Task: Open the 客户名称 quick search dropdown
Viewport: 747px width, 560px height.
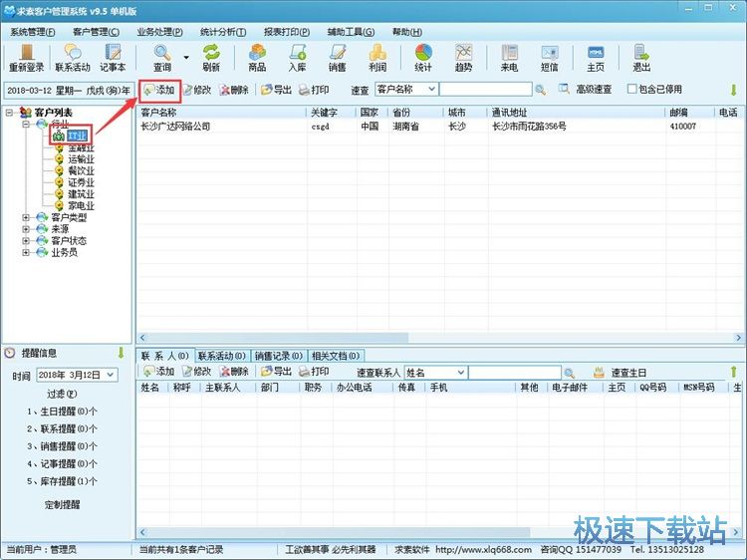Action: [430, 90]
